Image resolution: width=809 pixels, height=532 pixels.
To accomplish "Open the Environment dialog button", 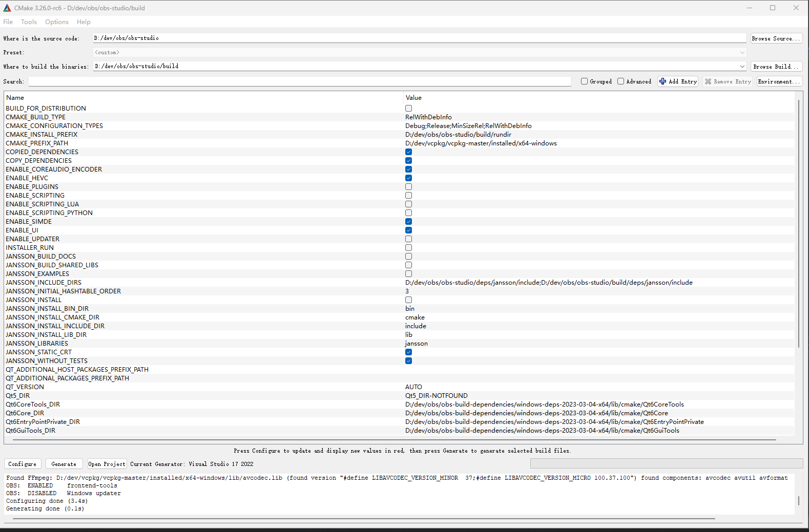I will click(779, 81).
